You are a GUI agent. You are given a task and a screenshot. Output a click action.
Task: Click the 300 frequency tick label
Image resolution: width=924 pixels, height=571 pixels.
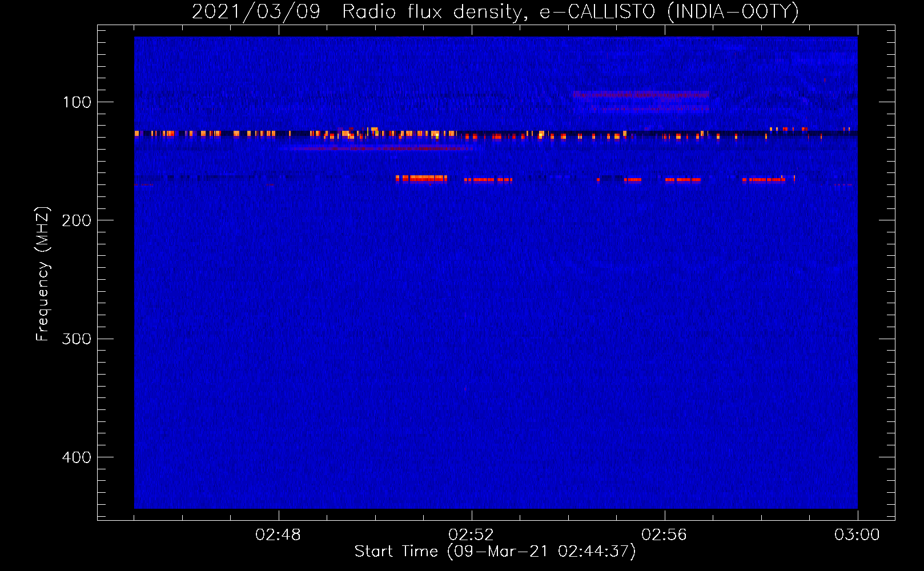tap(77, 339)
